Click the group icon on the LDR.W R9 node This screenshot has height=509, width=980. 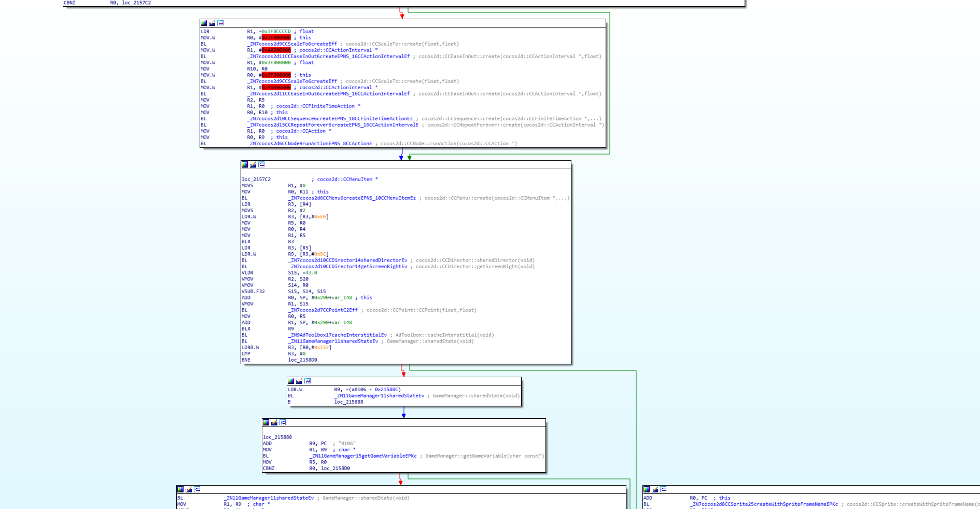307,381
